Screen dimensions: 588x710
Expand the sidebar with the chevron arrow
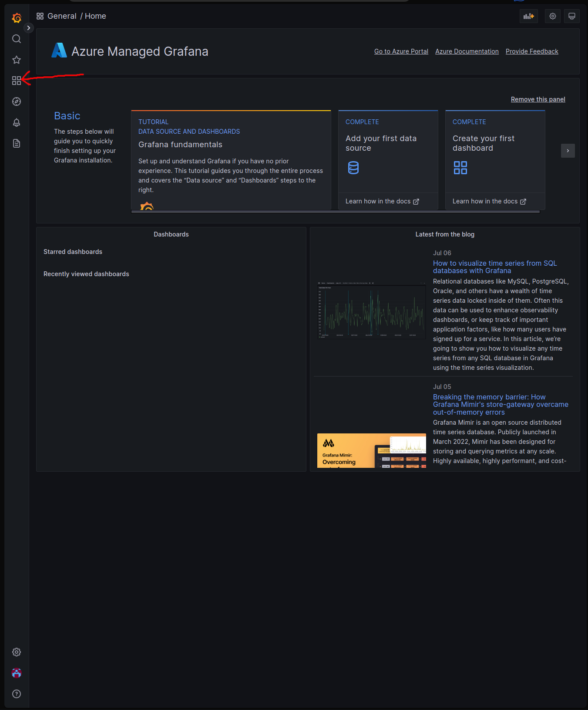[29, 28]
